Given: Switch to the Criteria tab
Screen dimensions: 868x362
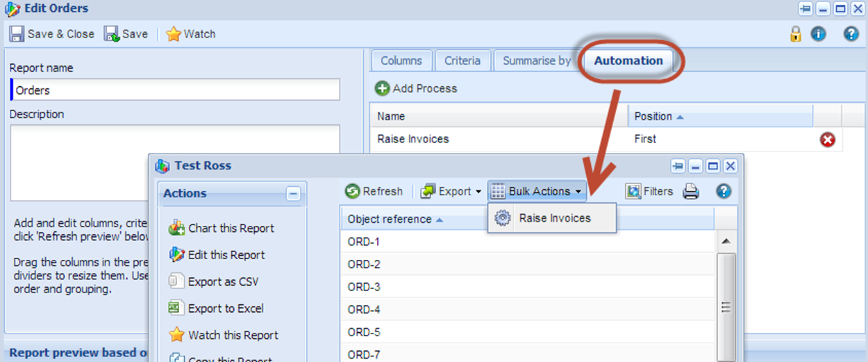Looking at the screenshot, I should (x=462, y=61).
